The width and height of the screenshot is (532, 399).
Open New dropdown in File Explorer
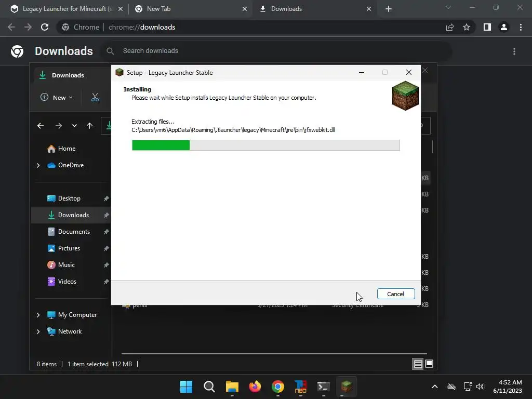point(56,97)
